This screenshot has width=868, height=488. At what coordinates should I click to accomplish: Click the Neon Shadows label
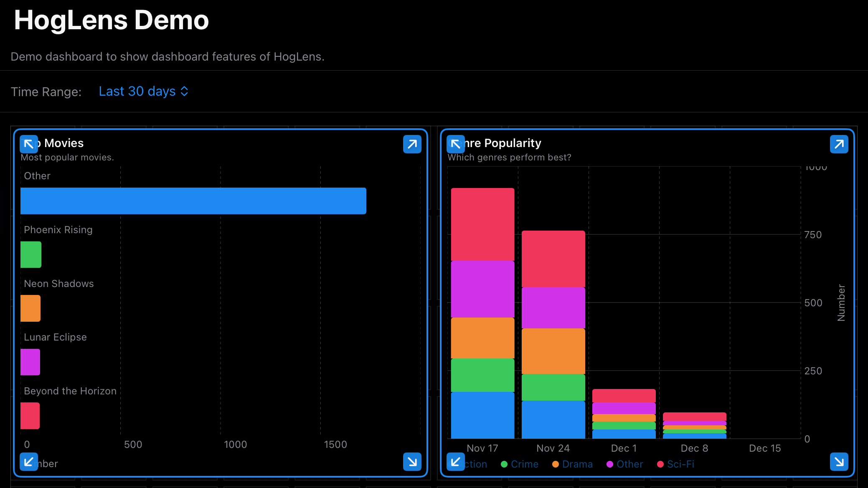pos(59,284)
